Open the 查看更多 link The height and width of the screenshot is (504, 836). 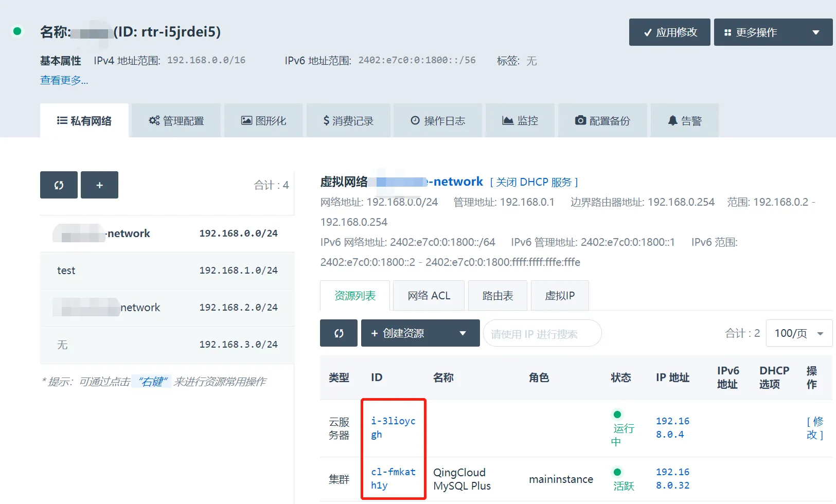(64, 80)
